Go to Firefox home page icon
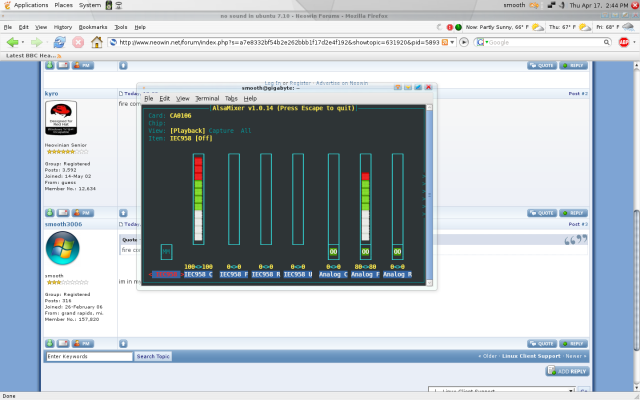Image resolution: width=640 pixels, height=400 pixels. point(96,42)
